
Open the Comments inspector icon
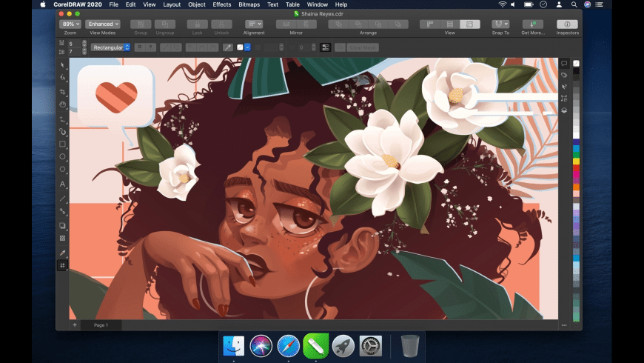(564, 63)
